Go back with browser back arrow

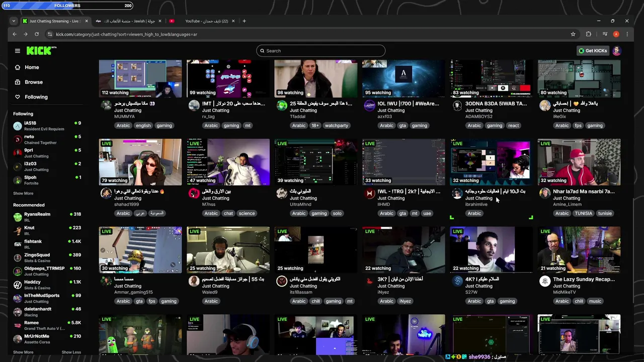click(x=15, y=34)
